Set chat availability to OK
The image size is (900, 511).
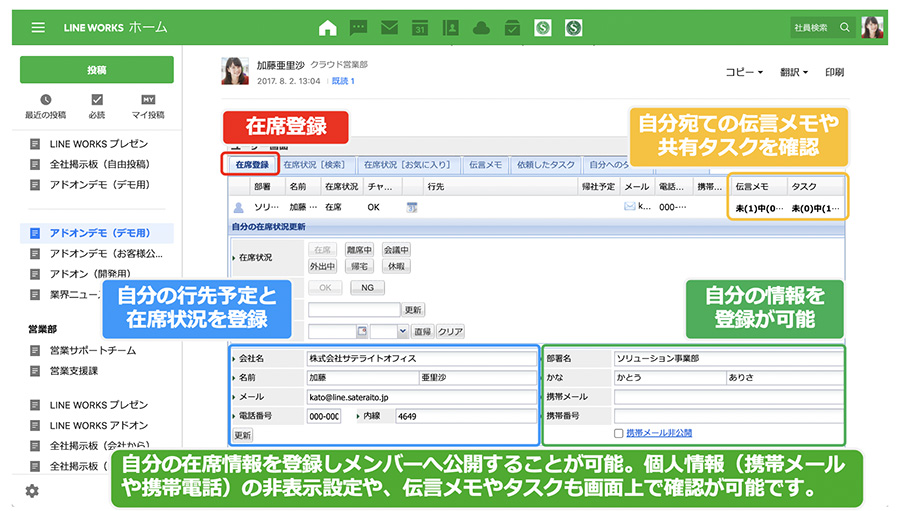pyautogui.click(x=325, y=288)
